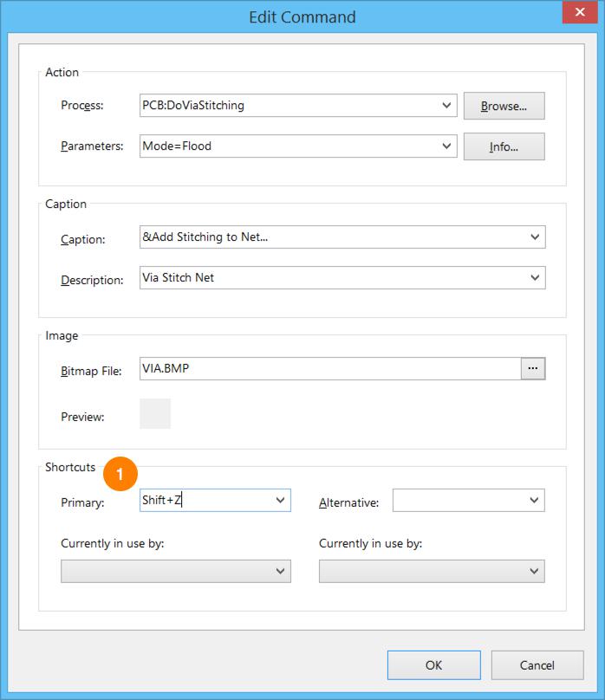Open the Caption dropdown arrow
This screenshot has height=700, width=605.
[535, 237]
